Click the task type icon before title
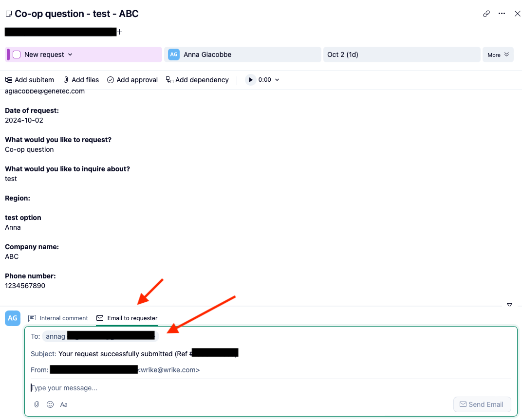The image size is (522, 420). (9, 14)
